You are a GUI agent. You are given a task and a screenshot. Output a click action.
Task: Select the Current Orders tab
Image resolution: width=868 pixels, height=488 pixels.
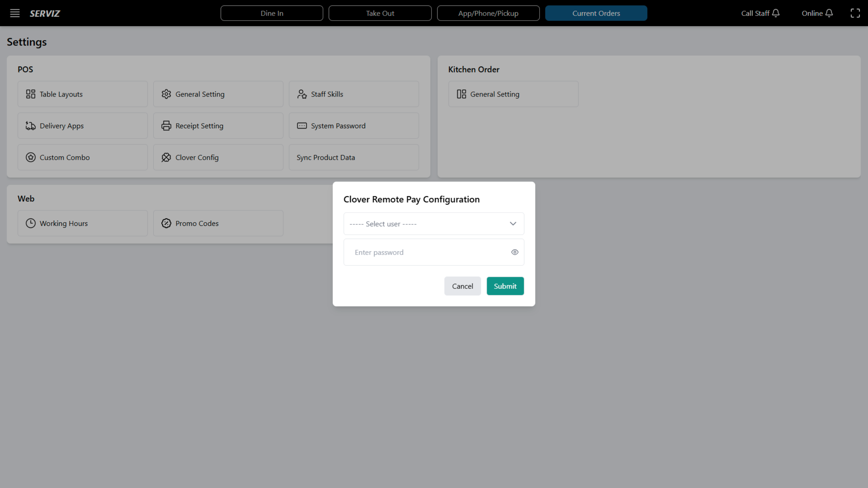(x=596, y=13)
